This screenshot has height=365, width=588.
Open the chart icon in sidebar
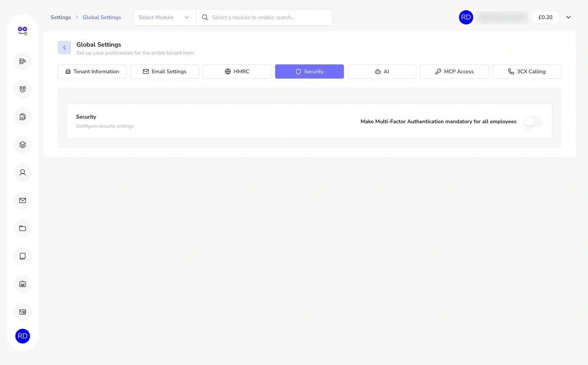(x=23, y=61)
